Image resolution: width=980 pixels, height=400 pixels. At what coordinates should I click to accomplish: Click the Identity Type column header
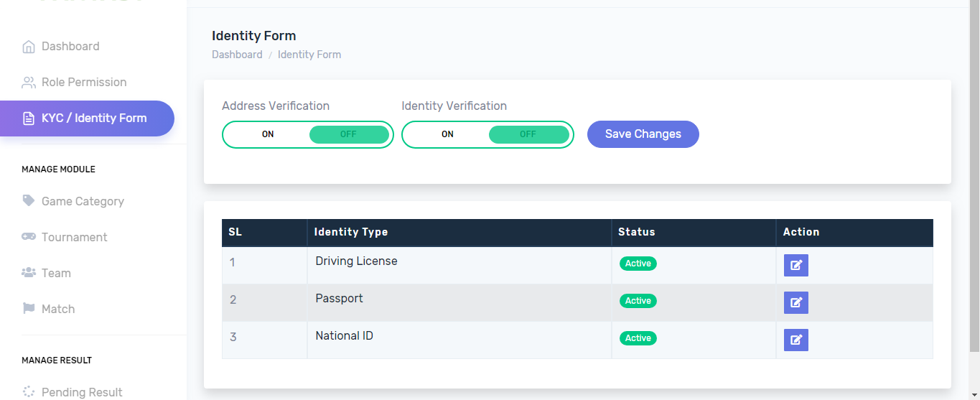(x=351, y=232)
